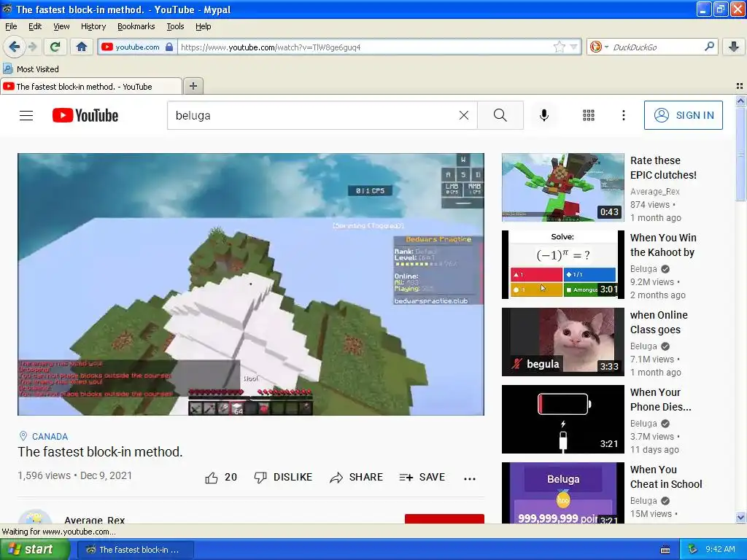Open the History menu
This screenshot has width=747, height=560.
pyautogui.click(x=93, y=26)
